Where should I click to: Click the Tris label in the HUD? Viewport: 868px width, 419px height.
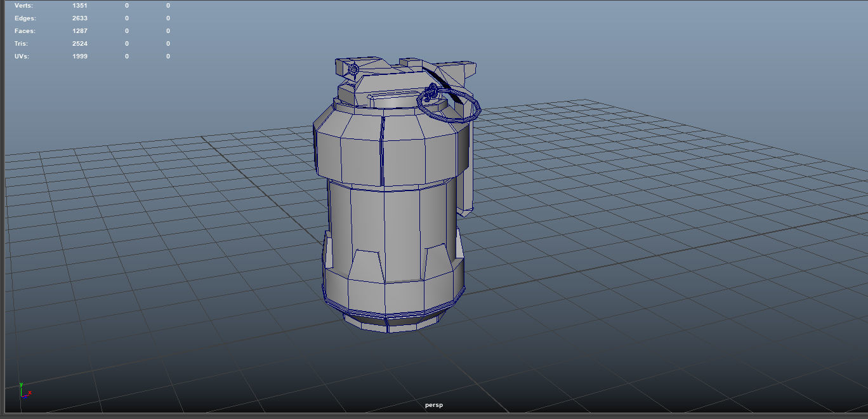[21, 44]
